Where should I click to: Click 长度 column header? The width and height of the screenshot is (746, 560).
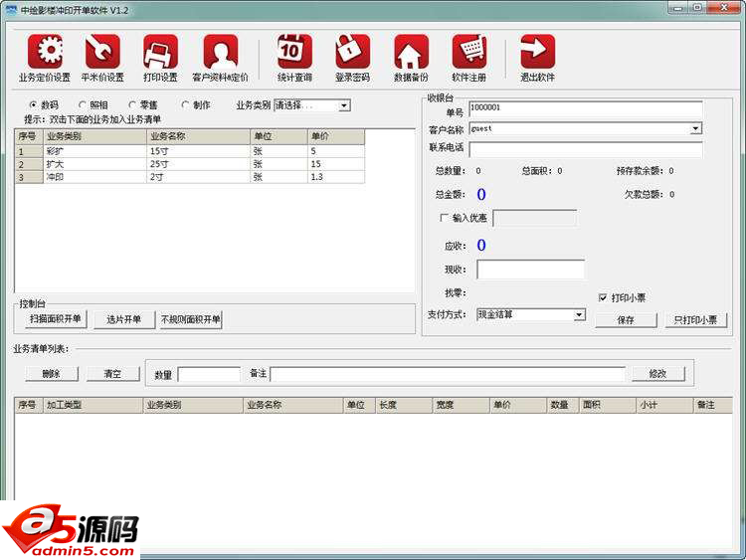pyautogui.click(x=404, y=405)
